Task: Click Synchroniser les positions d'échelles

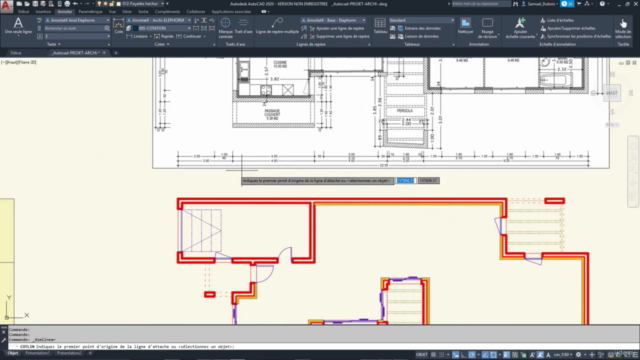Action: tap(576, 36)
